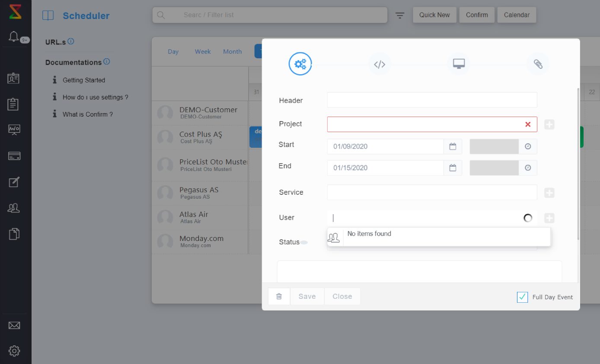This screenshot has height=364, width=600.
Task: Click the trash delete button
Action: pos(279,296)
